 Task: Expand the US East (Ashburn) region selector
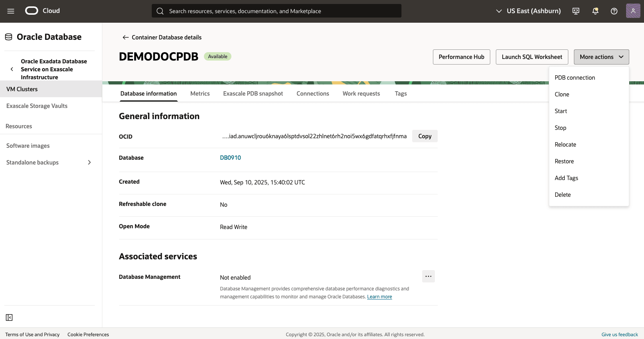[528, 11]
